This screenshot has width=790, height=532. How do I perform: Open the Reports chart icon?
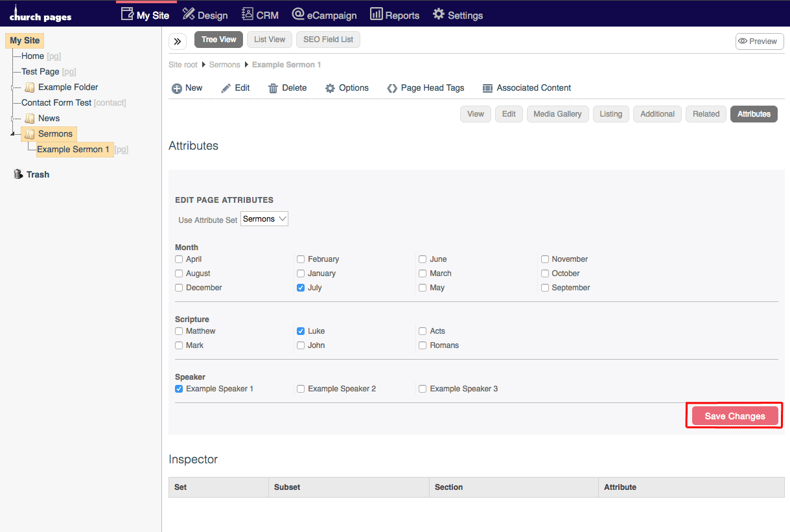(x=376, y=14)
